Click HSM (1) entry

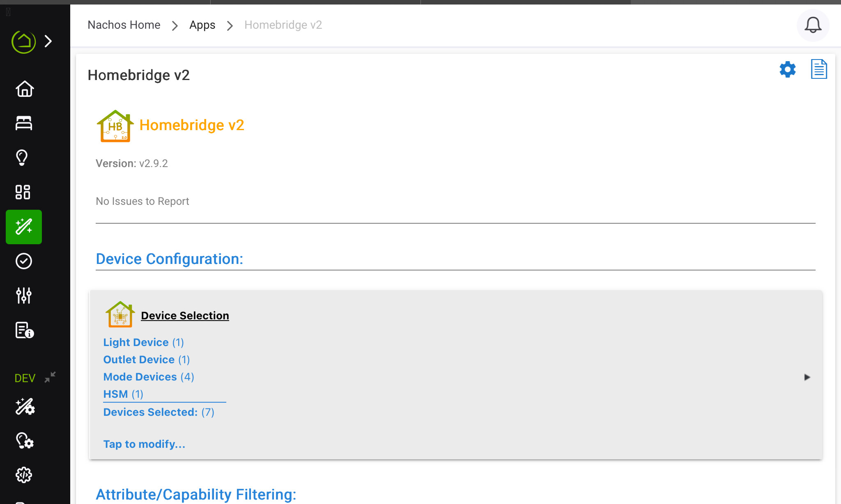tap(123, 394)
